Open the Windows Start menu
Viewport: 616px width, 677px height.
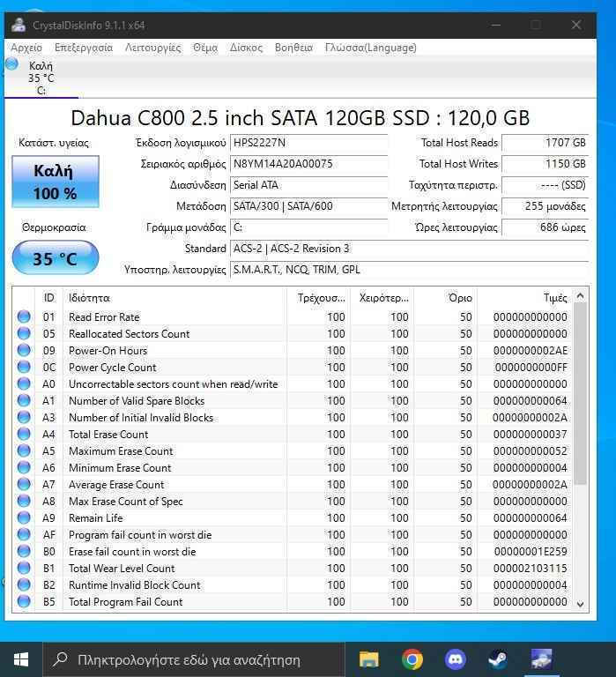click(21, 659)
